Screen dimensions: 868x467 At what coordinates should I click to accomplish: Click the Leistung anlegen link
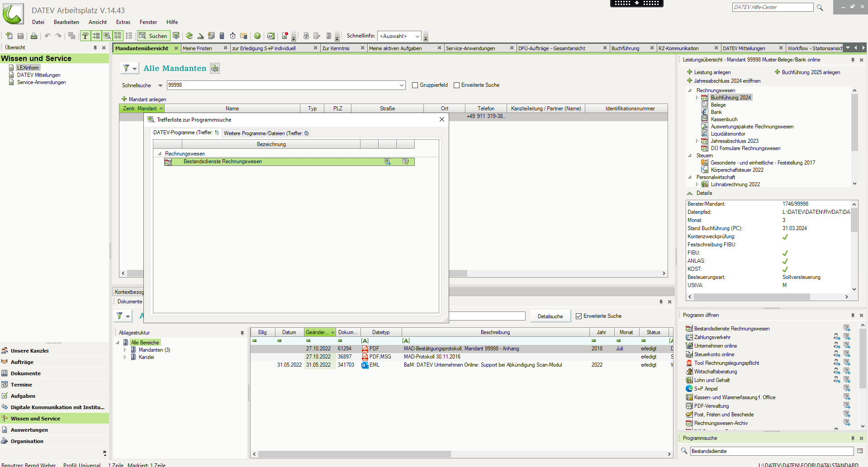[712, 72]
